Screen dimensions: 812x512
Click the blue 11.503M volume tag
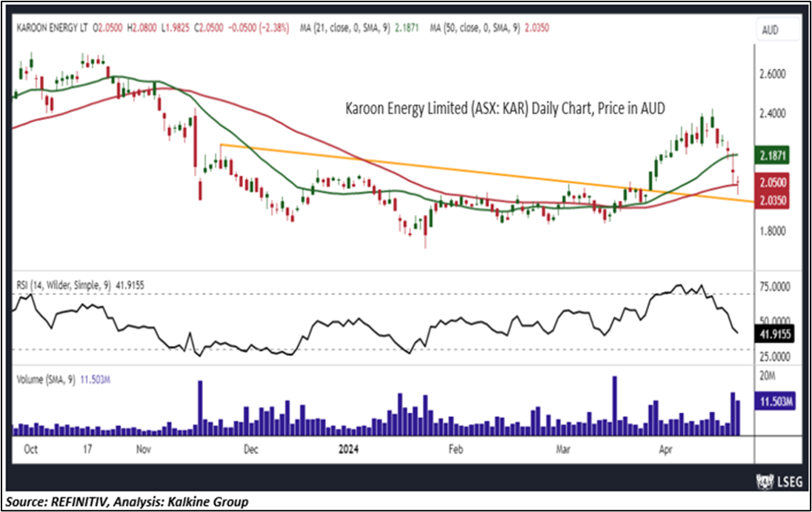click(775, 401)
